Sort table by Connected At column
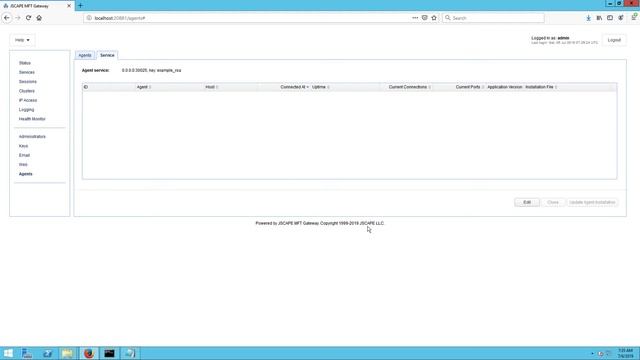The width and height of the screenshot is (640, 360). 293,87
